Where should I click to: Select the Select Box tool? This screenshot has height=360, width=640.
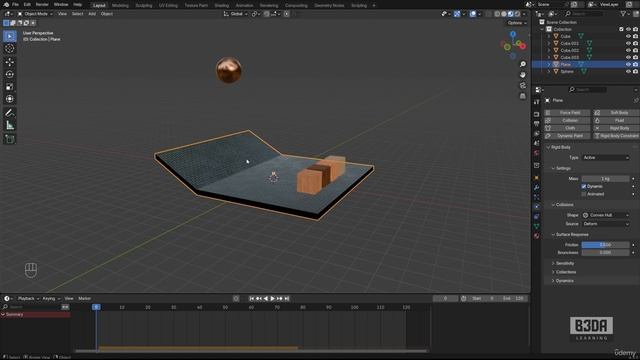(10, 36)
